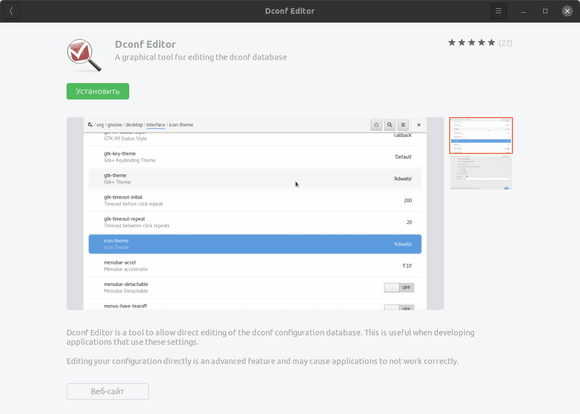This screenshot has width=580, height=414.
Task: Select the second screenshot thumbnail
Action: click(481, 173)
